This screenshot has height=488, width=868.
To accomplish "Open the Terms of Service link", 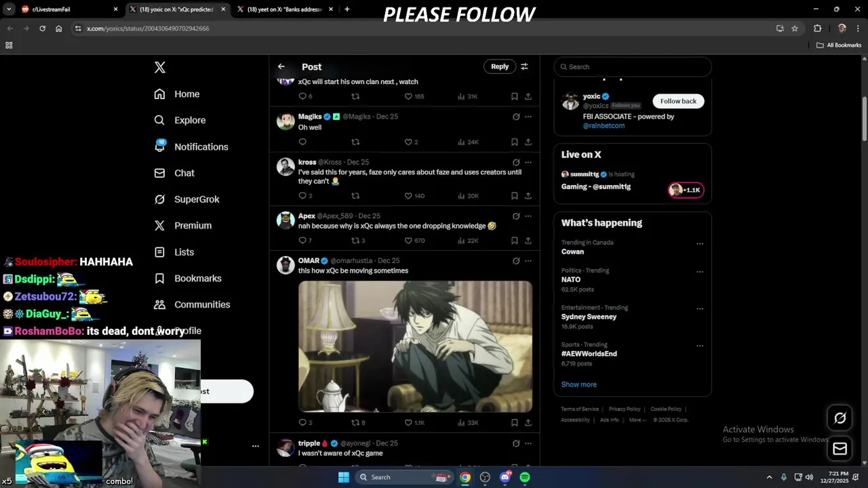I will point(580,409).
